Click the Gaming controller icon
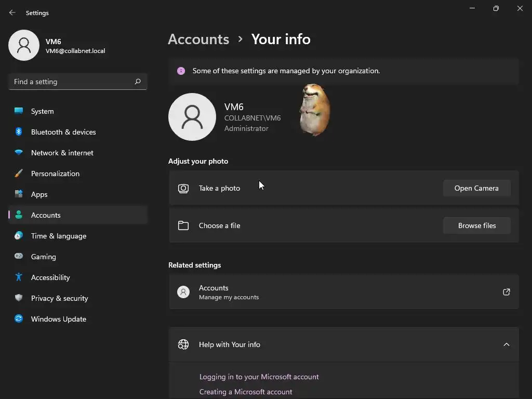This screenshot has height=399, width=532. click(19, 256)
